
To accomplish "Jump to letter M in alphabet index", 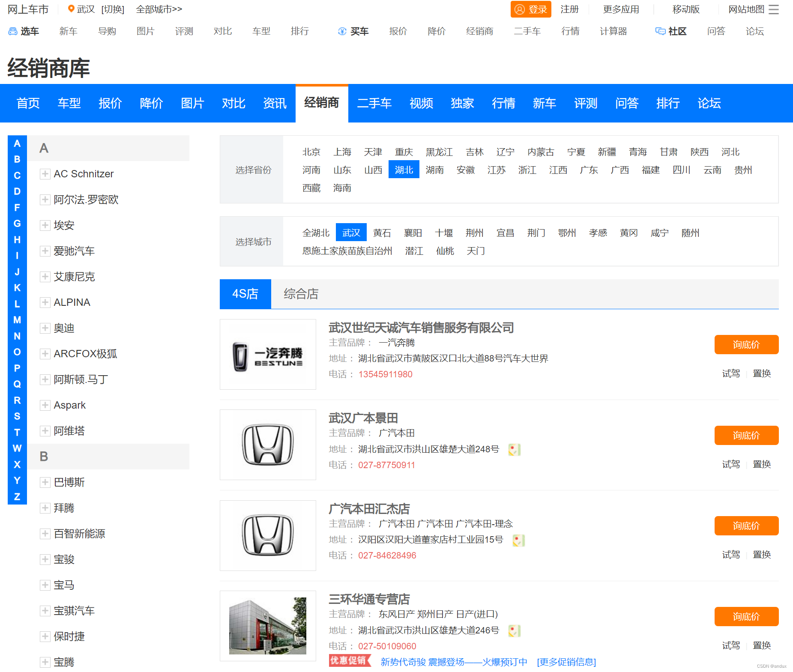I will click(17, 320).
